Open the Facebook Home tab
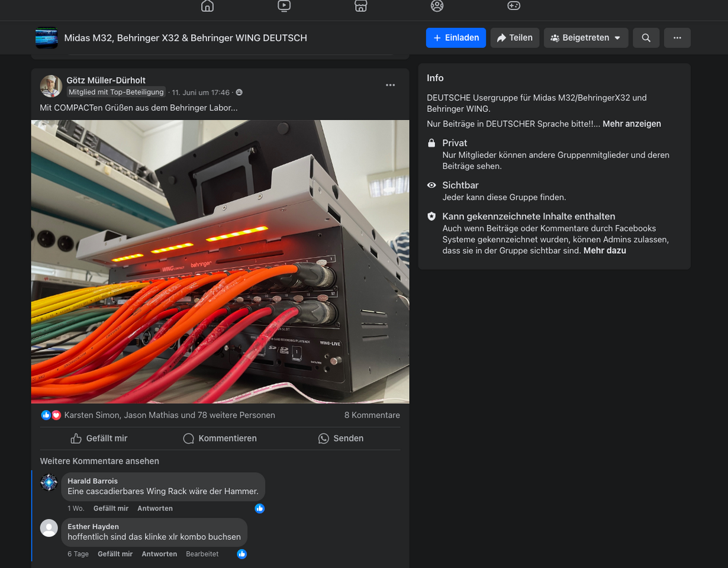 [x=207, y=6]
